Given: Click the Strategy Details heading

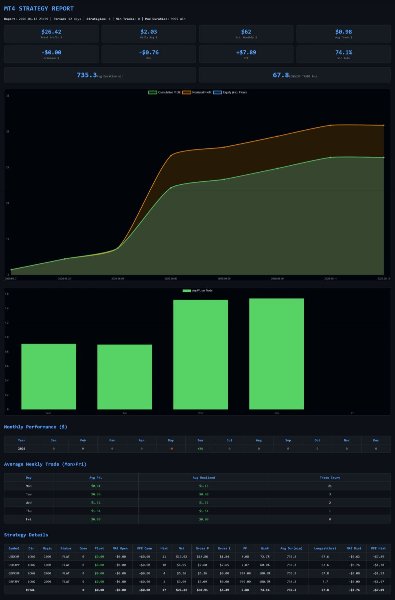Looking at the screenshot, I should (26, 535).
